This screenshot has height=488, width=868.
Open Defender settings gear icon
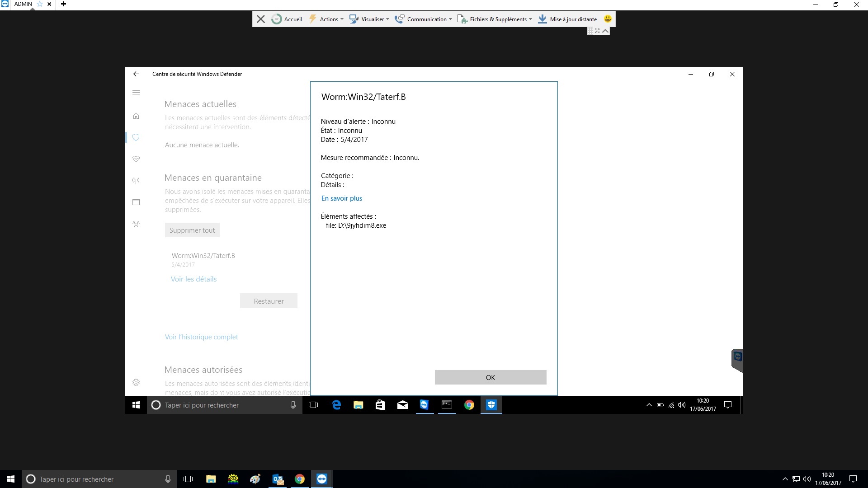point(136,382)
